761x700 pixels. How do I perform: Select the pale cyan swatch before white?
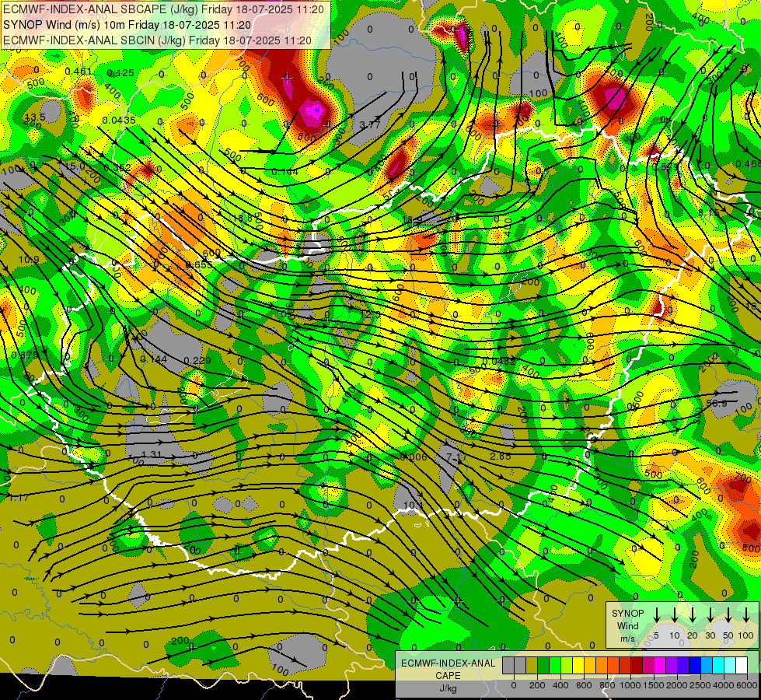(729, 666)
